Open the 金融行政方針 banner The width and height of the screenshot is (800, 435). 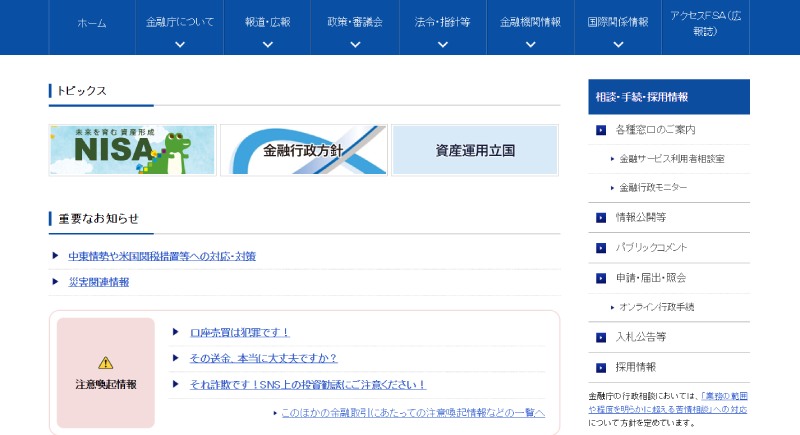tap(304, 150)
